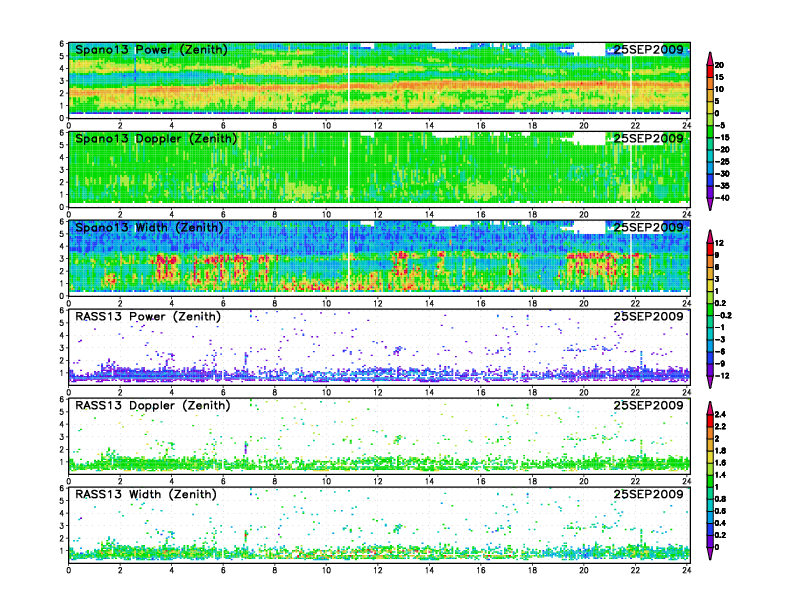Click the purple bottom arrow of middle colorbar
This screenshot has width=792, height=612.
(x=710, y=382)
